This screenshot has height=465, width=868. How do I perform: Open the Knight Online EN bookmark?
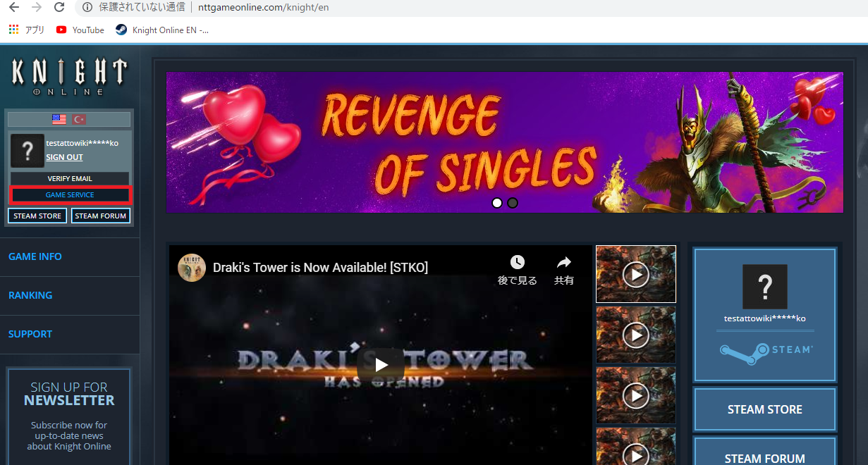[x=162, y=30]
